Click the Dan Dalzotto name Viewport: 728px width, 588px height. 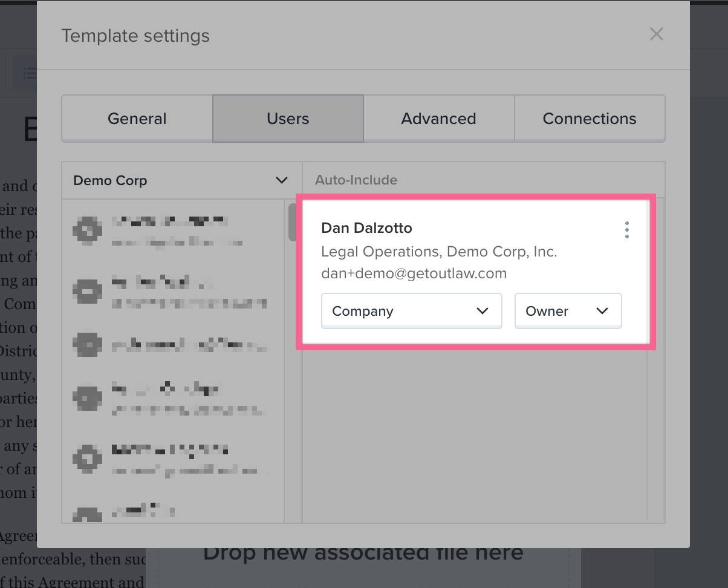pyautogui.click(x=366, y=228)
